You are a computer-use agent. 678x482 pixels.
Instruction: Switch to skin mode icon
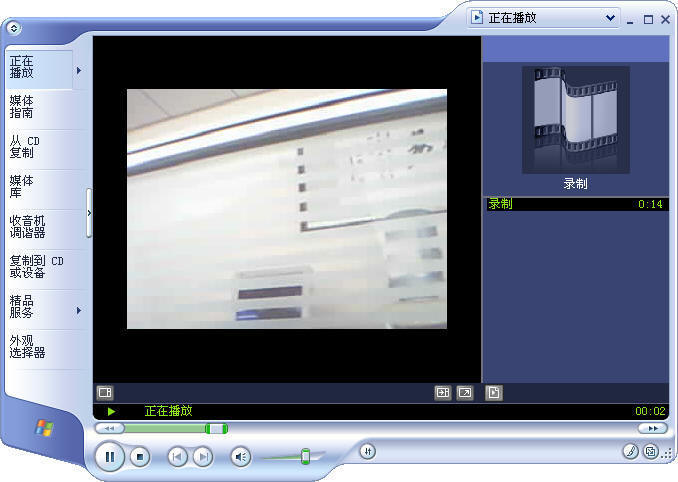point(651,451)
